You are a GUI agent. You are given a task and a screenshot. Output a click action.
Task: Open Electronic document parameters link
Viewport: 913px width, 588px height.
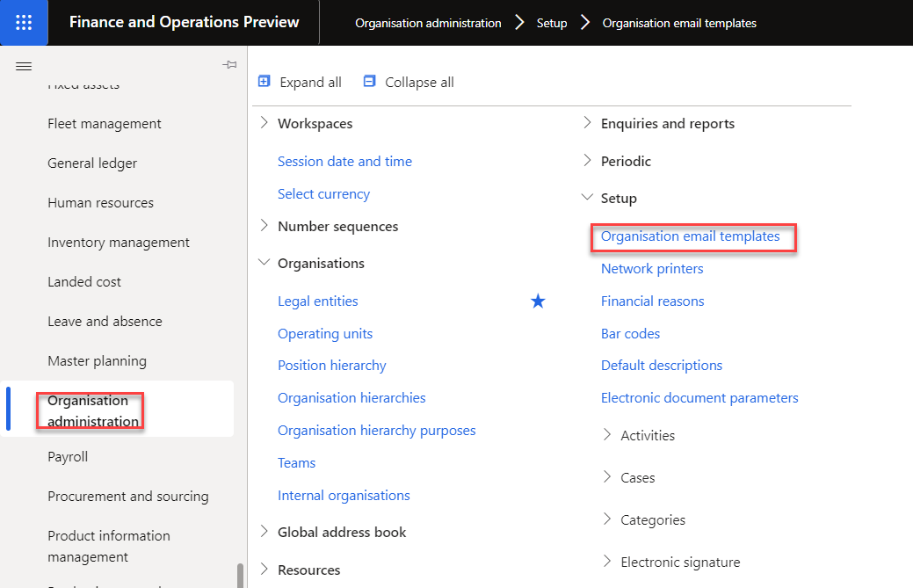699,397
